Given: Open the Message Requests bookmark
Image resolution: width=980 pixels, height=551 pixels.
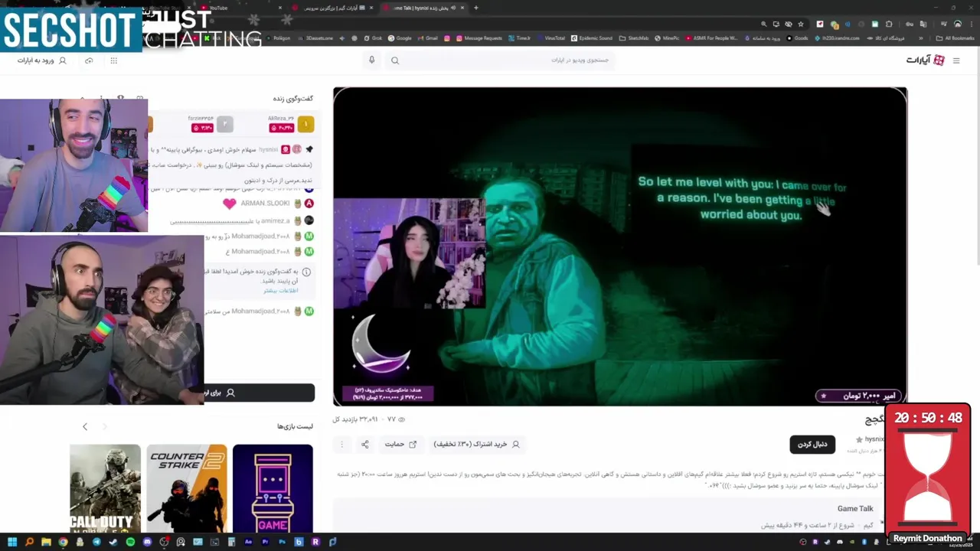Looking at the screenshot, I should click(x=479, y=38).
